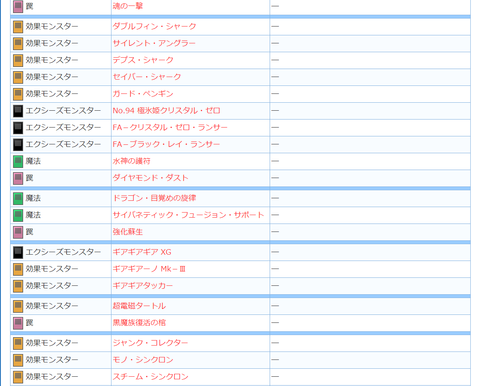480x386 pixels.
Task: Open the モノ・シンクロン card link
Action: (x=143, y=359)
